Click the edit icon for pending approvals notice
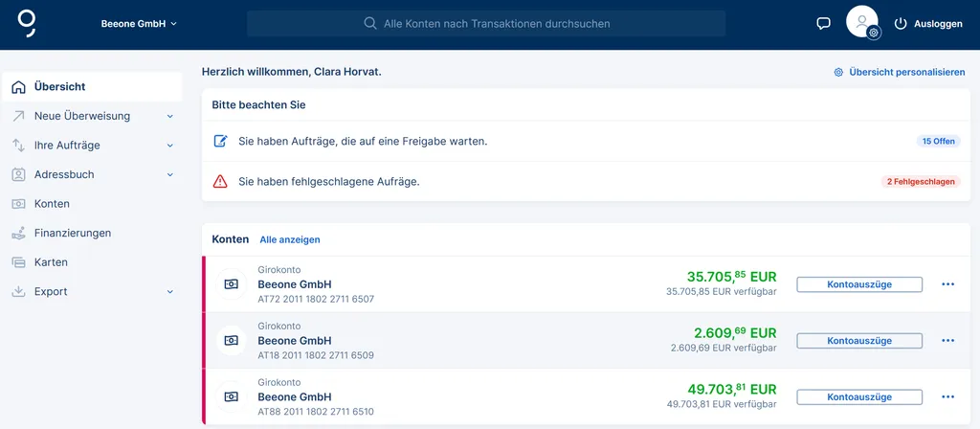Image resolution: width=980 pixels, height=429 pixels. coord(221,142)
